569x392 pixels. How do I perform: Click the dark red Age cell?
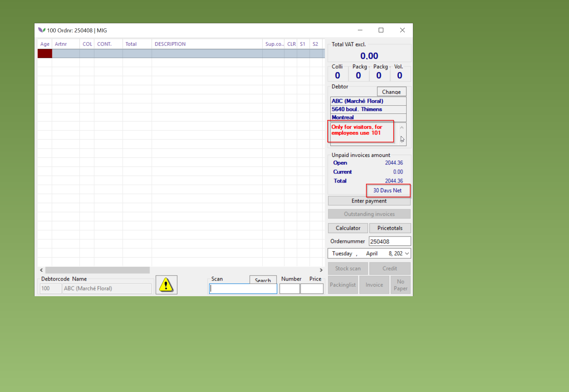click(45, 53)
